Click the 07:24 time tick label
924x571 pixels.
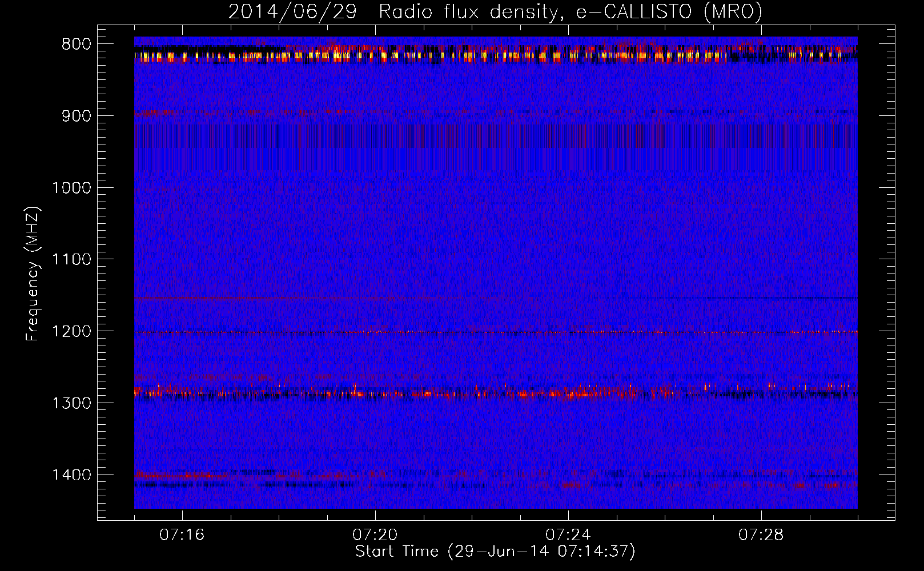point(568,535)
